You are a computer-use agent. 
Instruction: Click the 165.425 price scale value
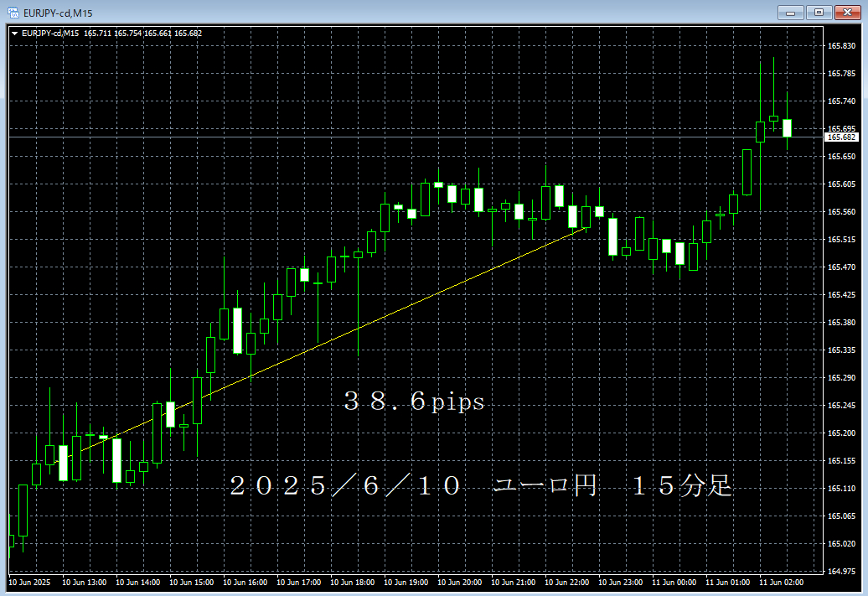click(841, 295)
